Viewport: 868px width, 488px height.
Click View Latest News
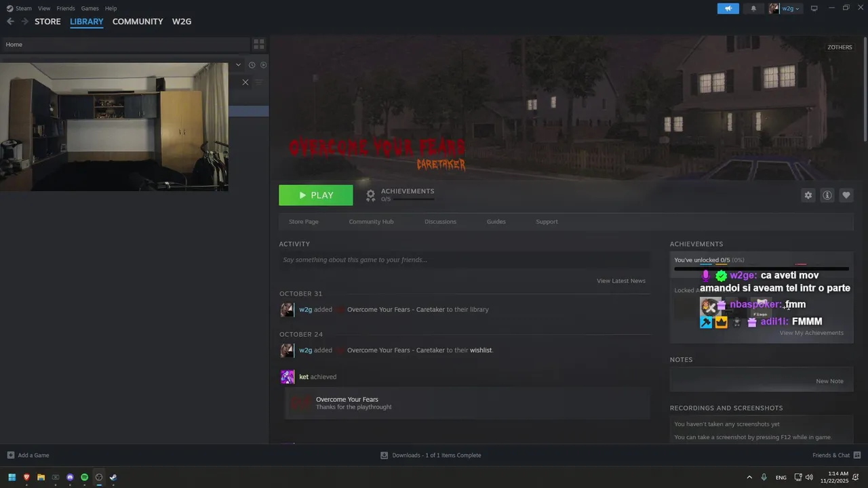point(621,281)
